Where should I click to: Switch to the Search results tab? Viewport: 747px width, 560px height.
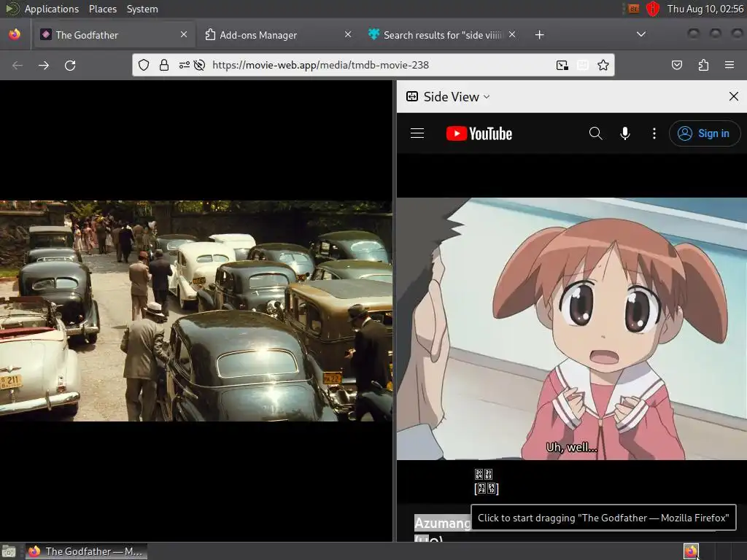442,35
